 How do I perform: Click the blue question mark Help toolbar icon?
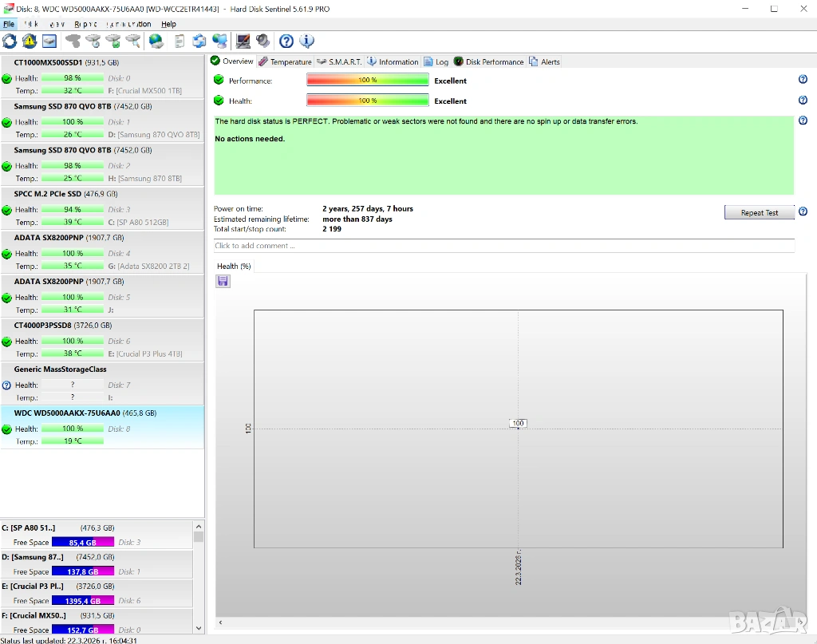click(x=286, y=41)
